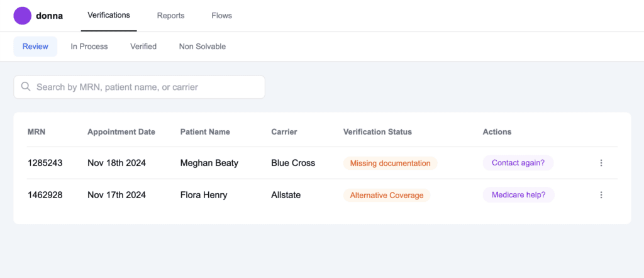Screen dimensions: 644x278
Task: Open the Reports tab
Action: pos(170,16)
